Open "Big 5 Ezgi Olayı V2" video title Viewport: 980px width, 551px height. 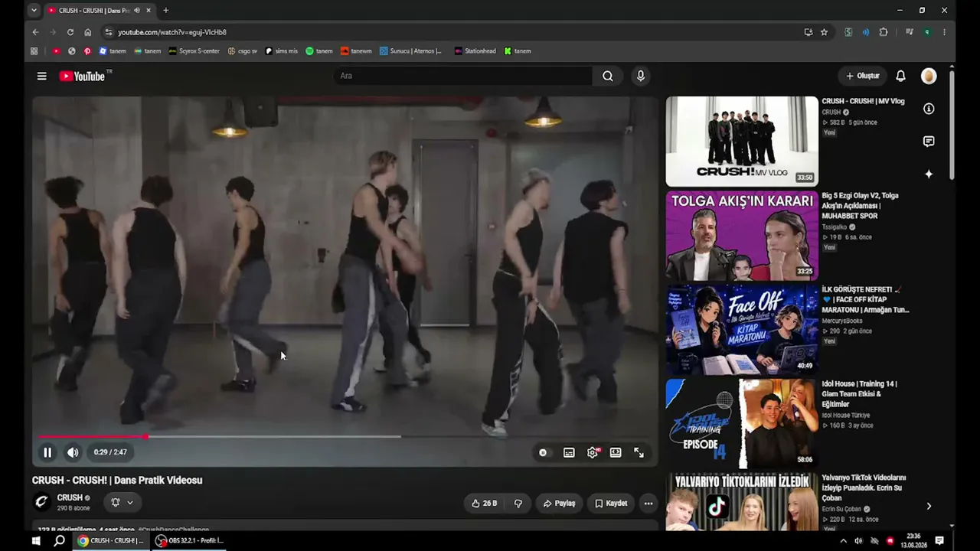861,206
